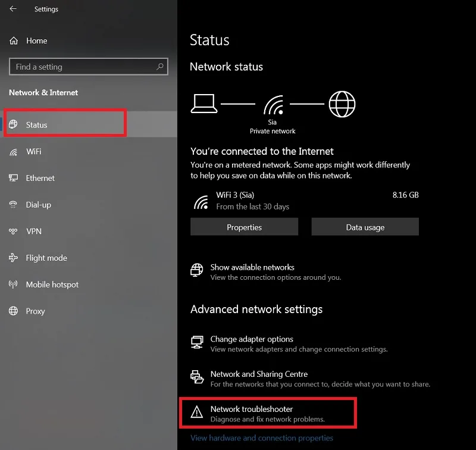Open Data usage
The width and height of the screenshot is (476, 450).
tap(365, 227)
